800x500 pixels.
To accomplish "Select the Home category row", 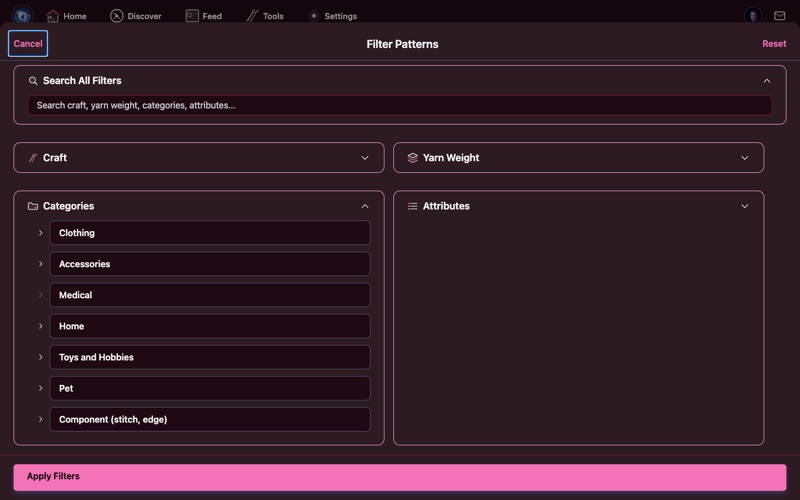I will 210,326.
